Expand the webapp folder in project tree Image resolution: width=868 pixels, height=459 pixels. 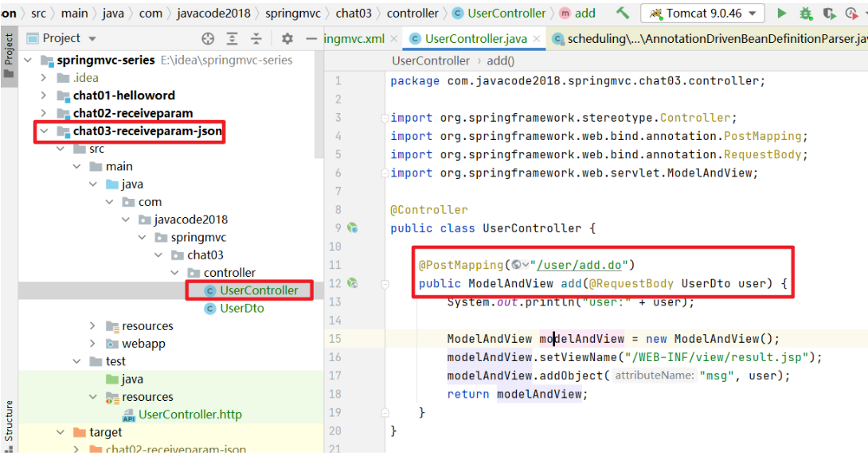(x=93, y=344)
